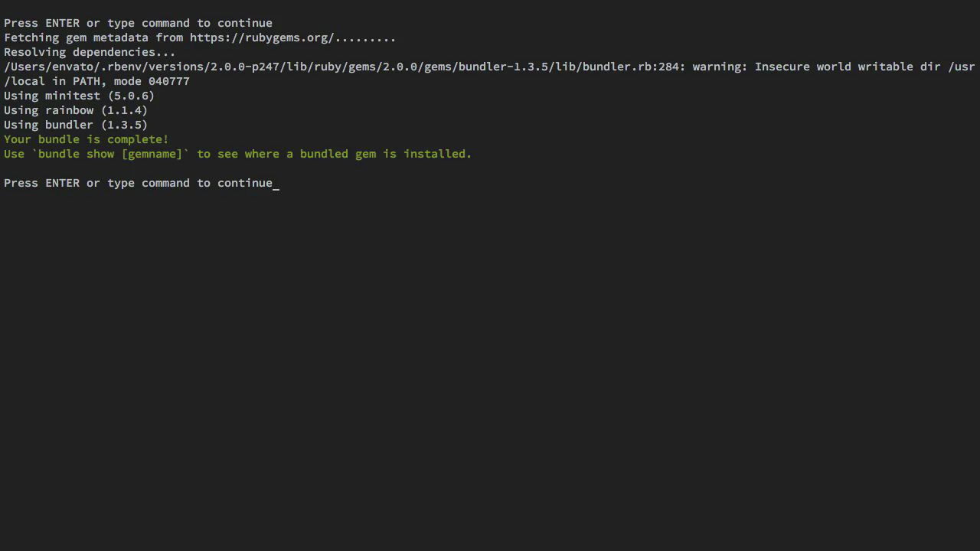Click the word 'Fetching gem metadata'
Screen dimensions: 980x551
76,37
